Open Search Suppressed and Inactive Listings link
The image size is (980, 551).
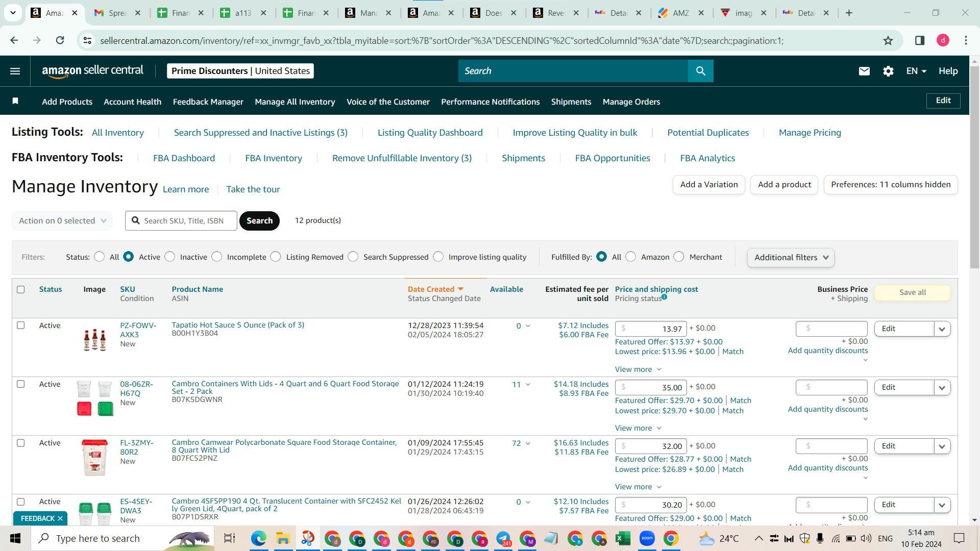261,133
